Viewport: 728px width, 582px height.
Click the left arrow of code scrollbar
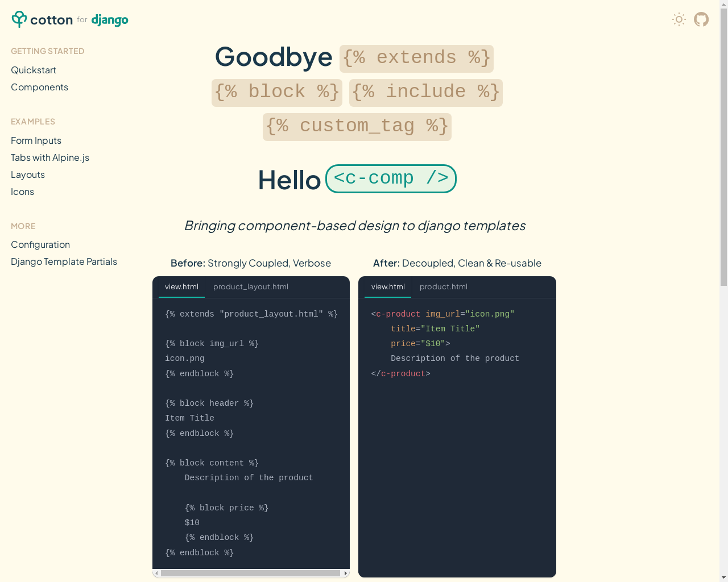[x=157, y=573]
